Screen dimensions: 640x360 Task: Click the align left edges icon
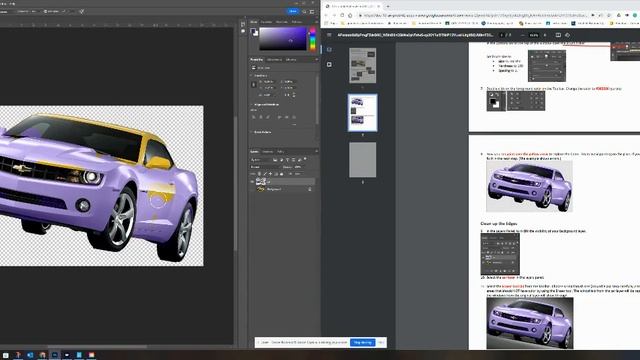click(x=254, y=117)
